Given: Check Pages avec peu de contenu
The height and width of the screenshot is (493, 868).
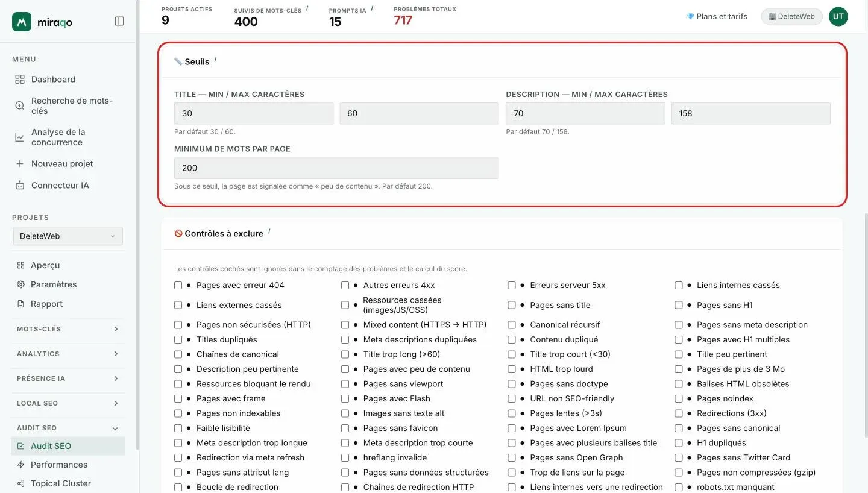Looking at the screenshot, I should [345, 369].
